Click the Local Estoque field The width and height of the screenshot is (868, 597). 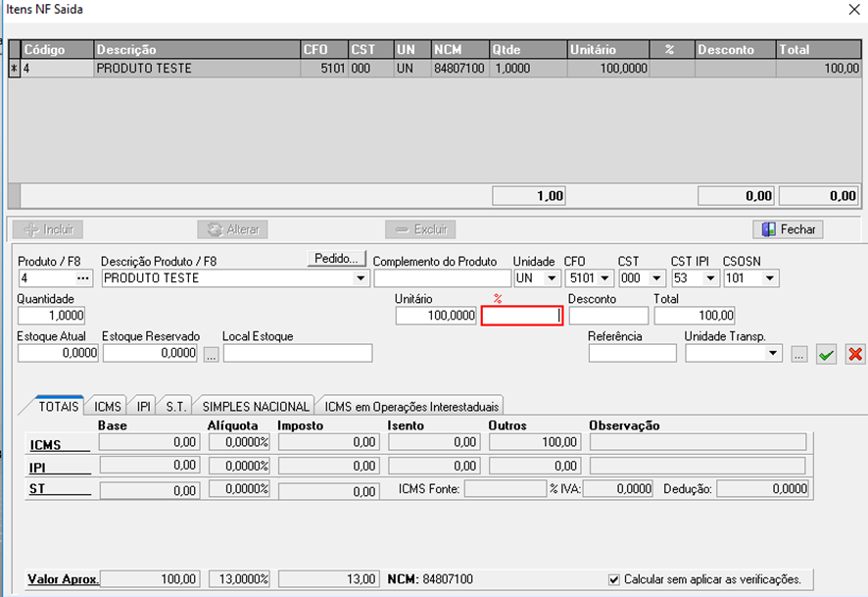[298, 353]
